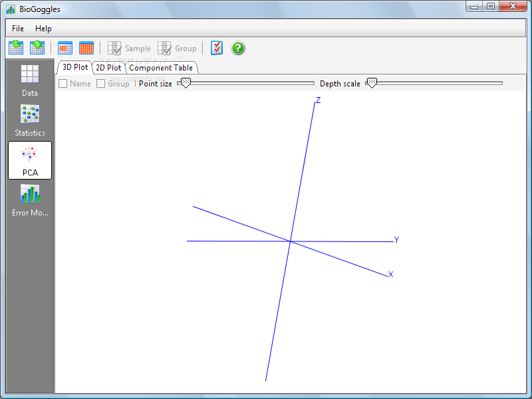
Task: Click the BioGoggles title bar app icon
Action: pos(11,9)
